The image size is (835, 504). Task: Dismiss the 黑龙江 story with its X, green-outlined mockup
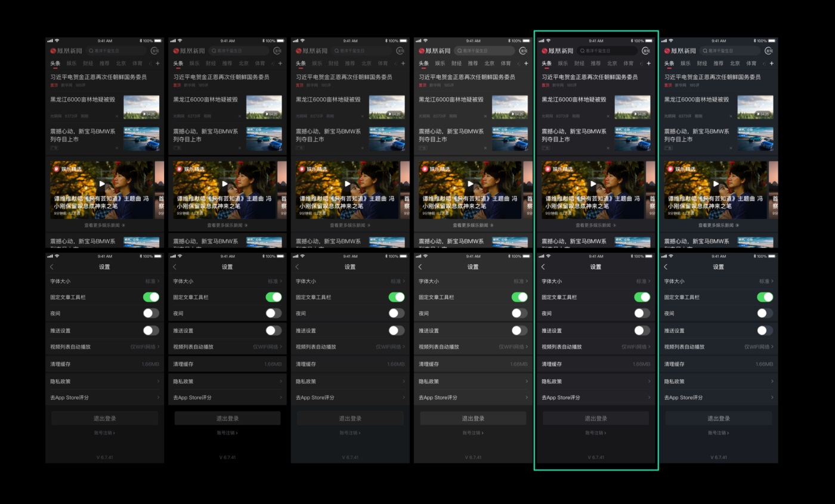[608, 116]
